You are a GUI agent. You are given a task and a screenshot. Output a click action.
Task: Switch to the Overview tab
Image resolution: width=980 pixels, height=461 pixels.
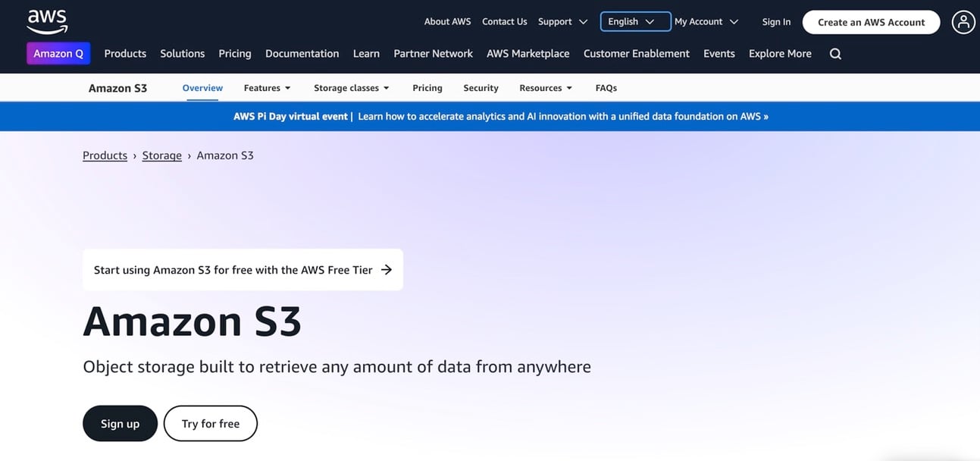tap(202, 88)
